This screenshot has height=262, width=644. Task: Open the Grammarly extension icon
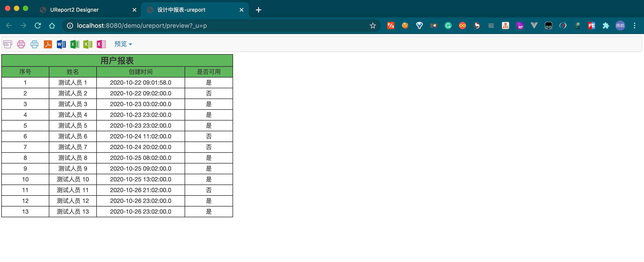pyautogui.click(x=448, y=26)
